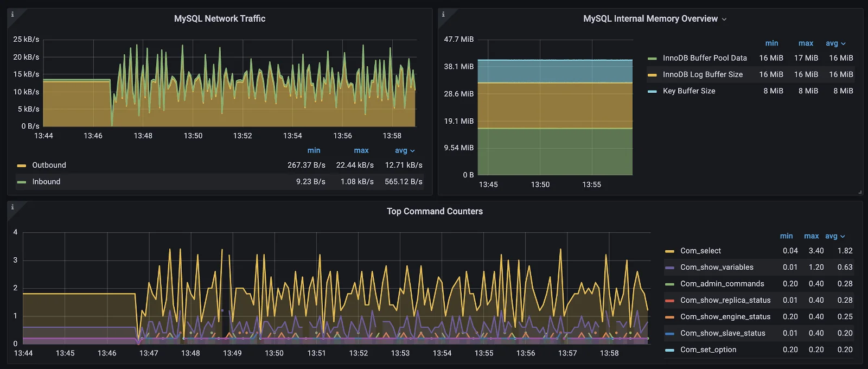Click the Com_select color swatch
The image size is (868, 369).
669,251
